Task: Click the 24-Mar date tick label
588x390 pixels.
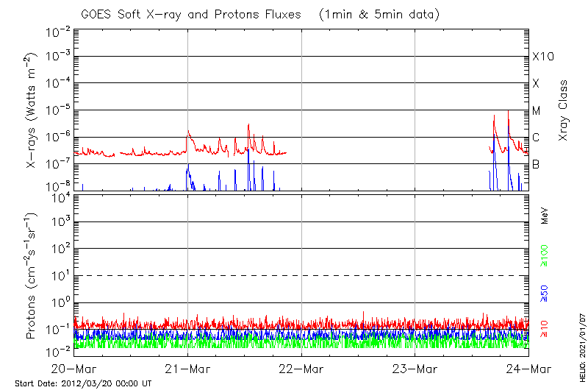Action: (528, 369)
